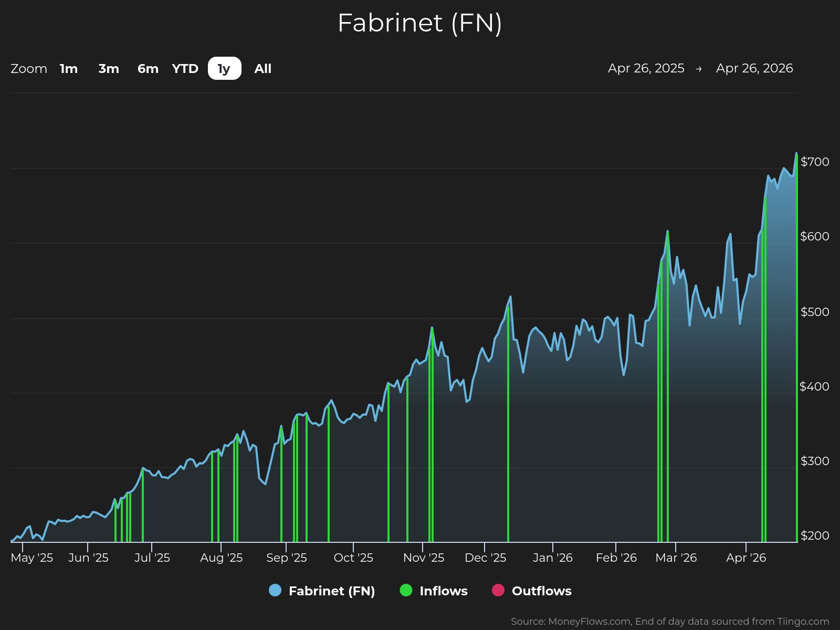
Task: Click the green Inflows legend circle
Action: tap(406, 590)
